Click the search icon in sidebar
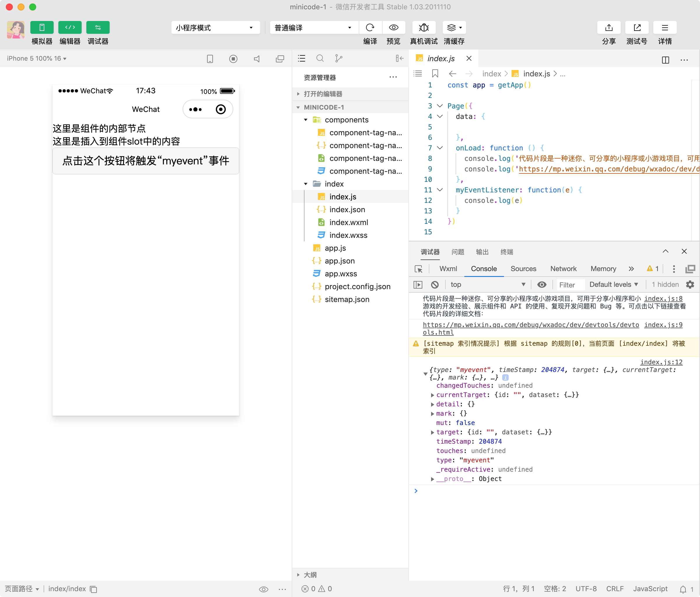The width and height of the screenshot is (700, 597). (320, 58)
